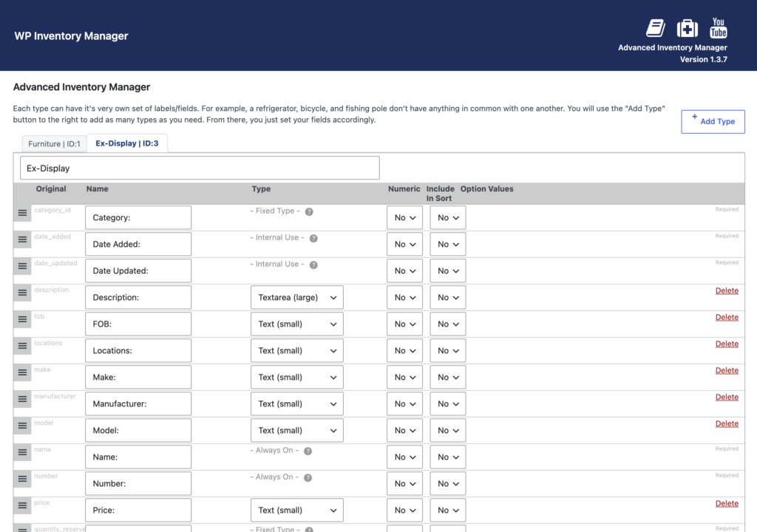Delete the Make field

click(727, 370)
